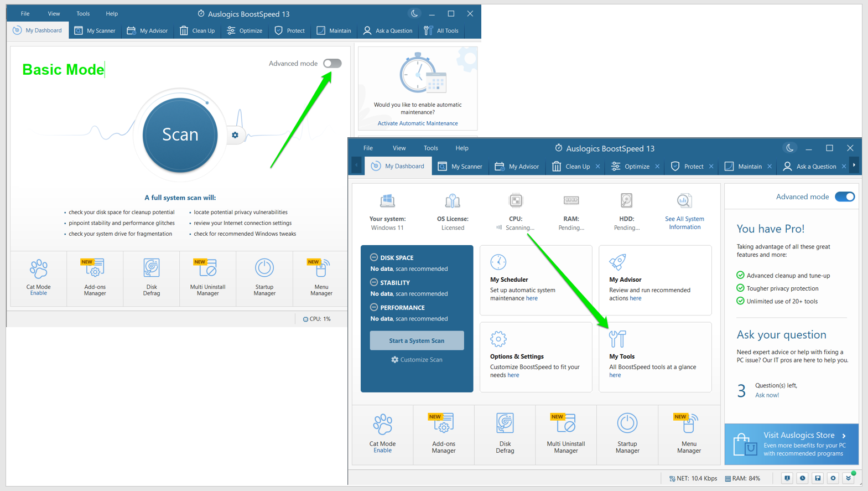This screenshot has height=491, width=868.
Task: Click RAM 84% status indicator
Action: (742, 478)
